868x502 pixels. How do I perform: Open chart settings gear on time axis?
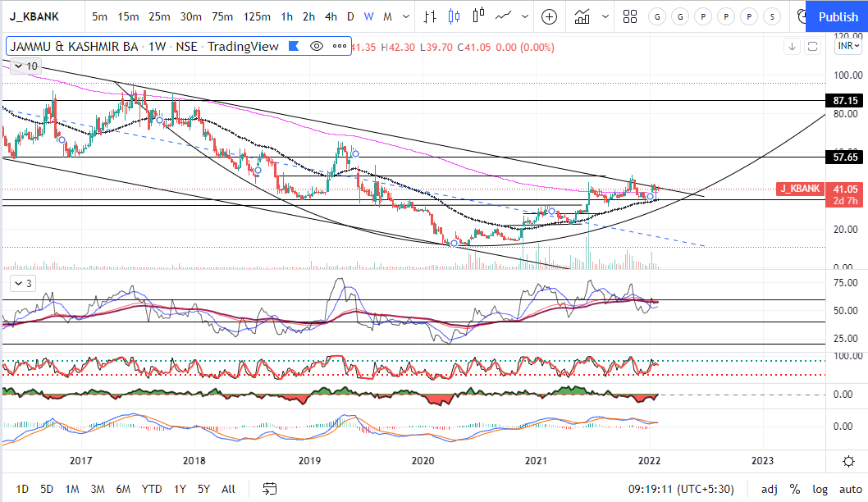tap(848, 461)
